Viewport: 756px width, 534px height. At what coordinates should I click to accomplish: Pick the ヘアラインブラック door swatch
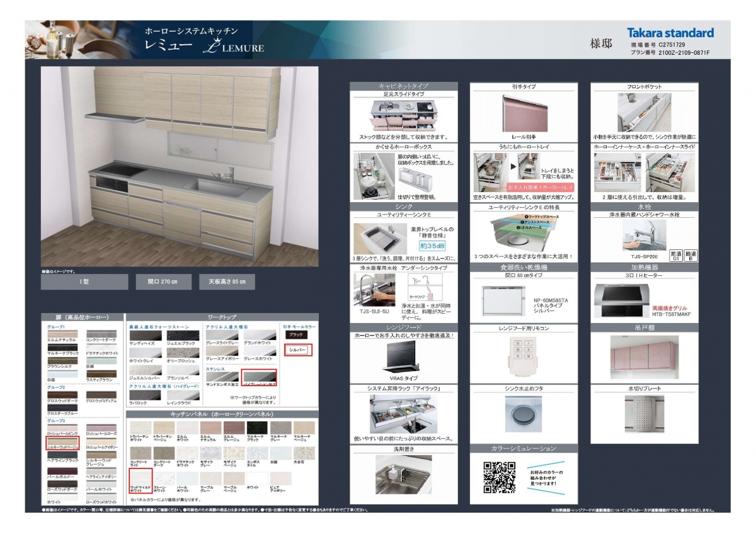62,455
